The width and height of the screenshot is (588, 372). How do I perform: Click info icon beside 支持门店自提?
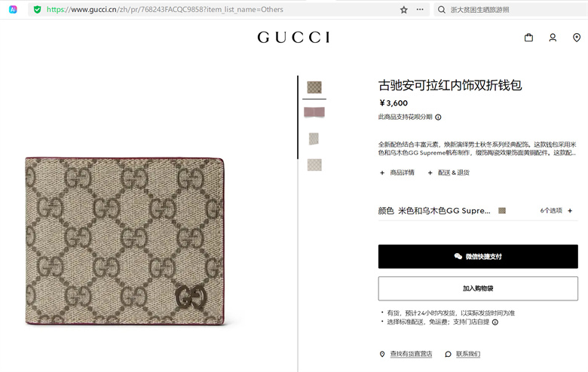(495, 322)
